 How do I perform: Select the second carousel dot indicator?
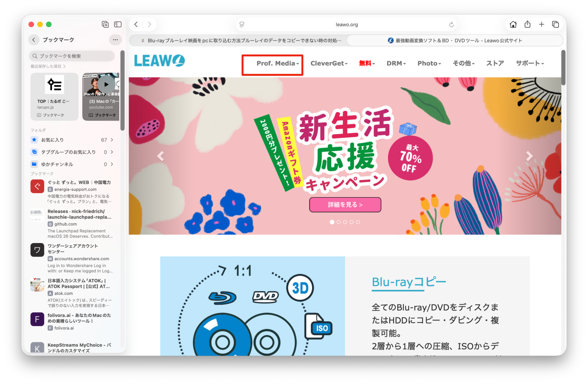[338, 222]
